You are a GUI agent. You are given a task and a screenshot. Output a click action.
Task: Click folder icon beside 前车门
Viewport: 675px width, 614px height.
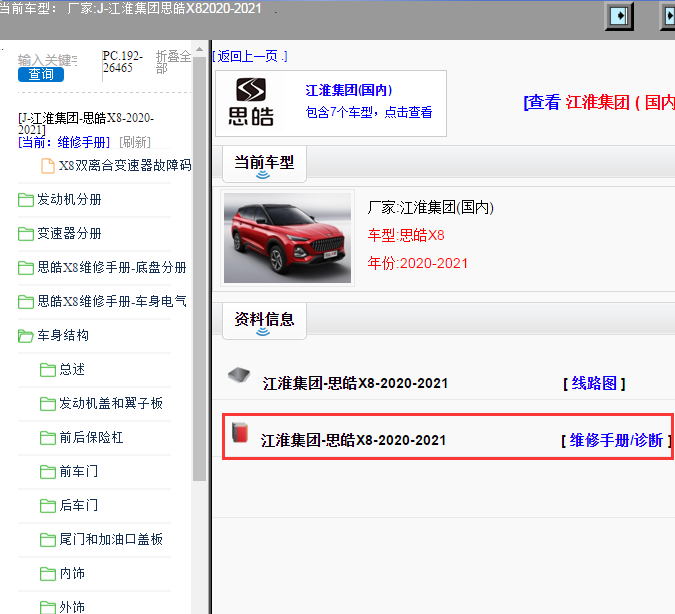coord(48,472)
